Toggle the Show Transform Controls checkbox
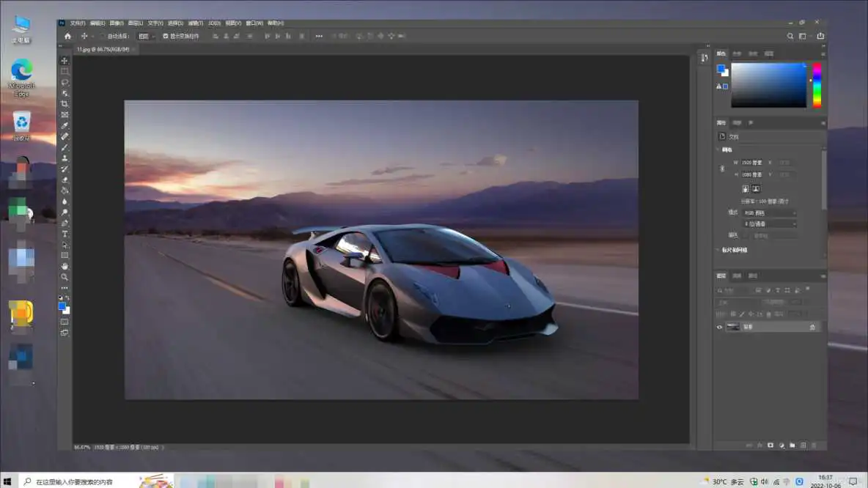 (x=165, y=36)
